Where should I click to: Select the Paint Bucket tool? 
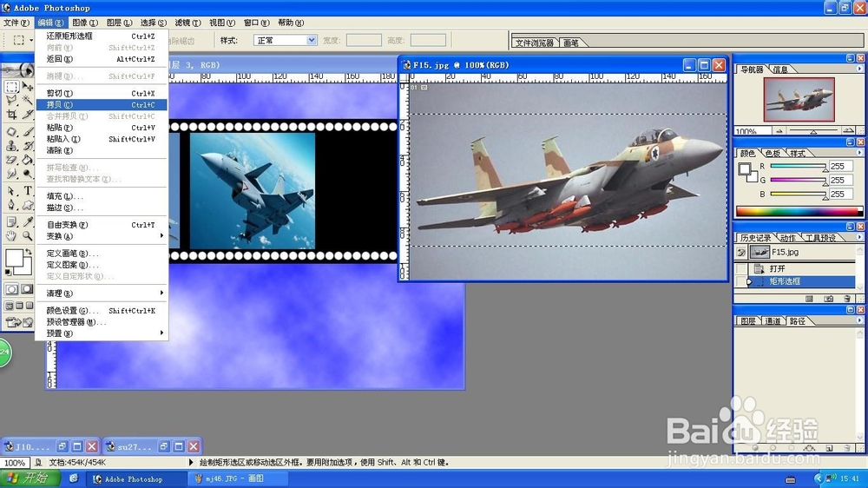(28, 160)
